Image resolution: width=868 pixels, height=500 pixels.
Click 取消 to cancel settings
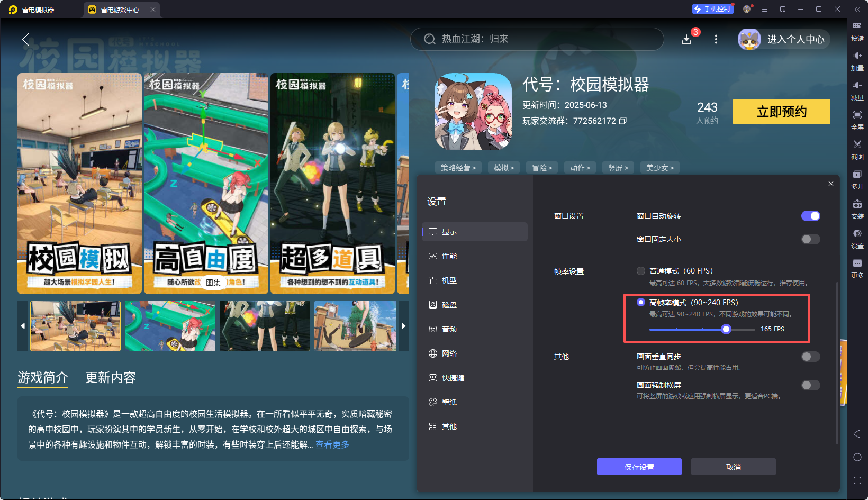(734, 467)
